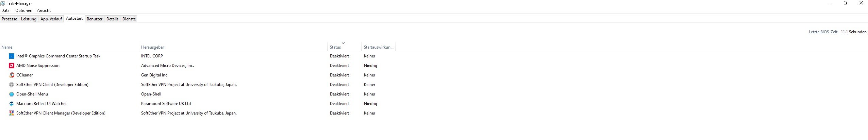Click the SoftEther VPN Client Manager icon
The width and height of the screenshot is (868, 140).
coord(12,113)
